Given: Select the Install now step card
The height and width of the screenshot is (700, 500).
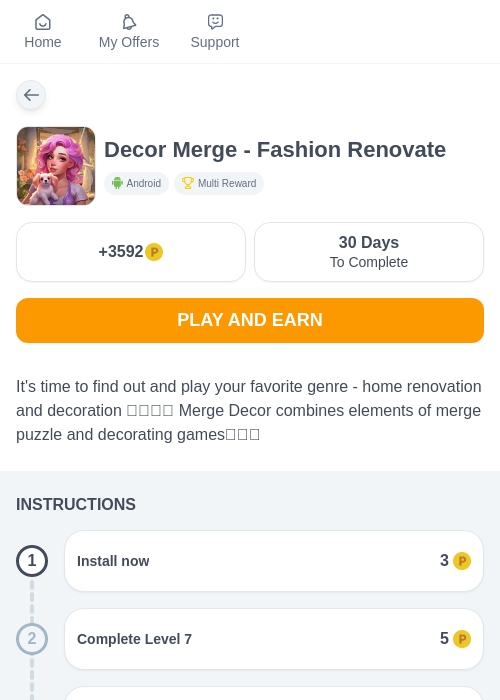Looking at the screenshot, I should [x=274, y=561].
